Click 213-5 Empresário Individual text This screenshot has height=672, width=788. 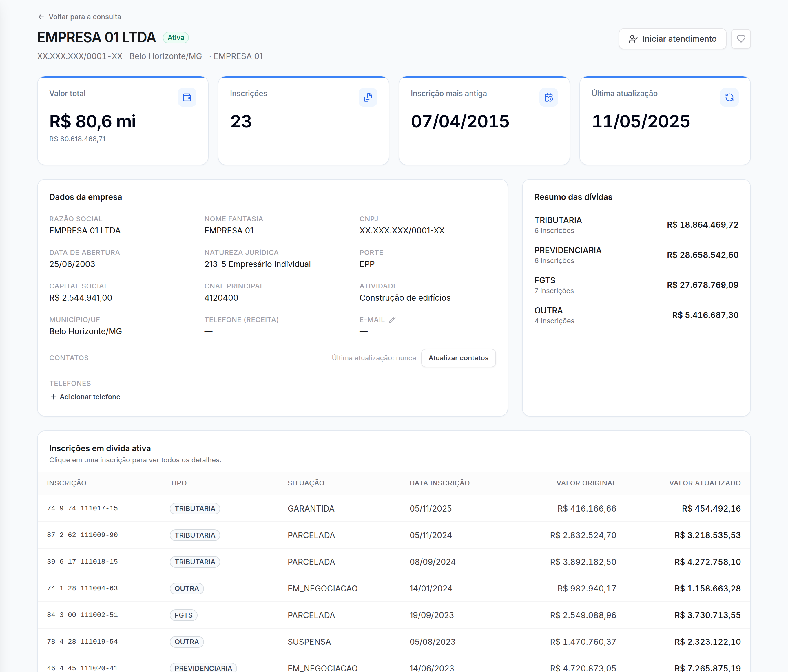[258, 264]
